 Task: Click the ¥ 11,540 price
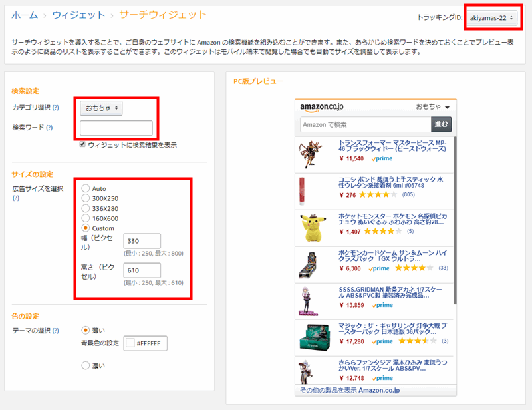[x=352, y=158]
